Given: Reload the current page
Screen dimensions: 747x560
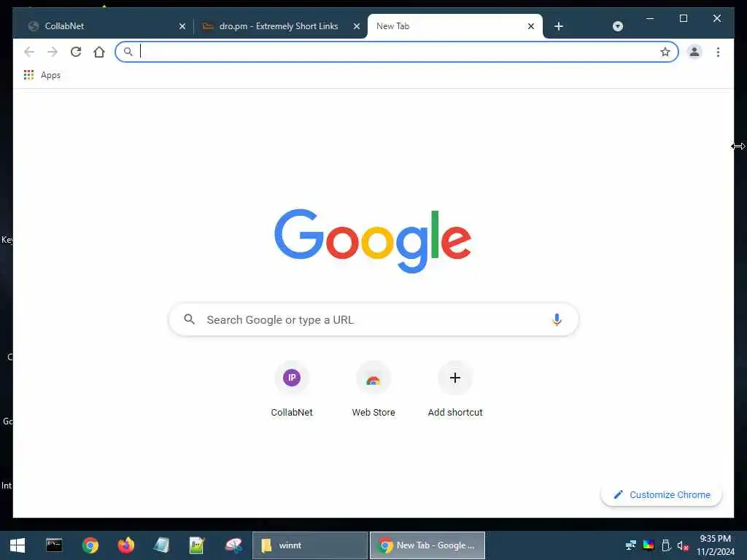Looking at the screenshot, I should pyautogui.click(x=76, y=52).
